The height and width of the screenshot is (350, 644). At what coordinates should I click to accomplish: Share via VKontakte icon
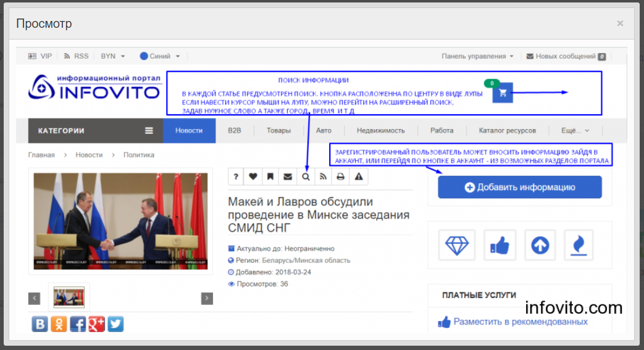click(x=40, y=324)
